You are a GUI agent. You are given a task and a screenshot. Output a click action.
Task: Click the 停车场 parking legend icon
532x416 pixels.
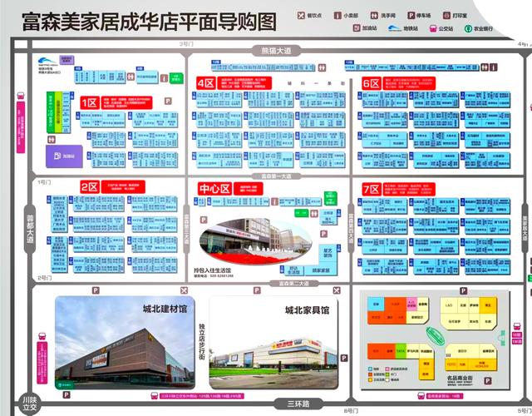pos(411,16)
